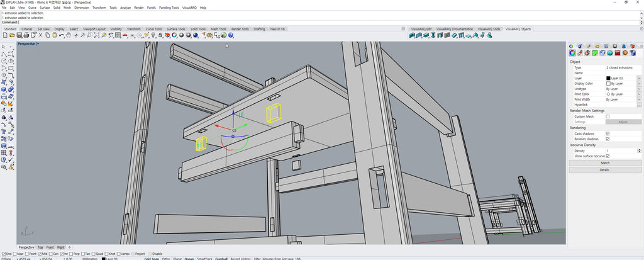Toggle Ortho in the status bar
The height and width of the screenshot is (260, 644).
tap(166, 259)
